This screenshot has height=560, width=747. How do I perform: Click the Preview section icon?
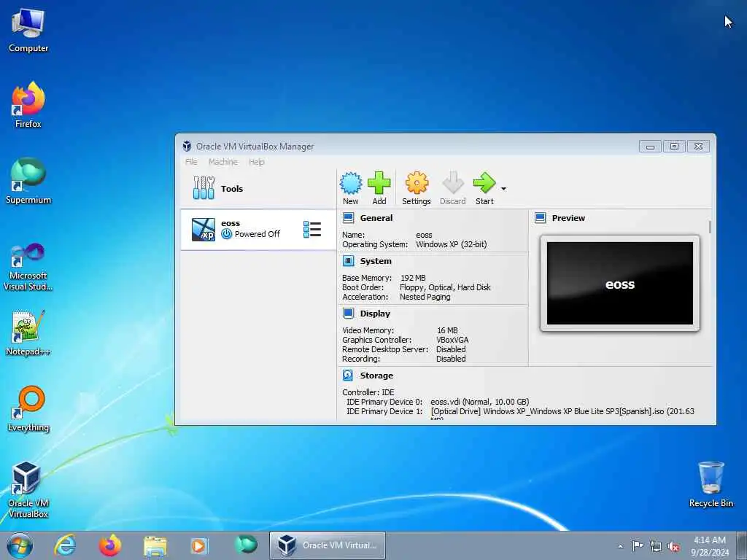tap(541, 218)
